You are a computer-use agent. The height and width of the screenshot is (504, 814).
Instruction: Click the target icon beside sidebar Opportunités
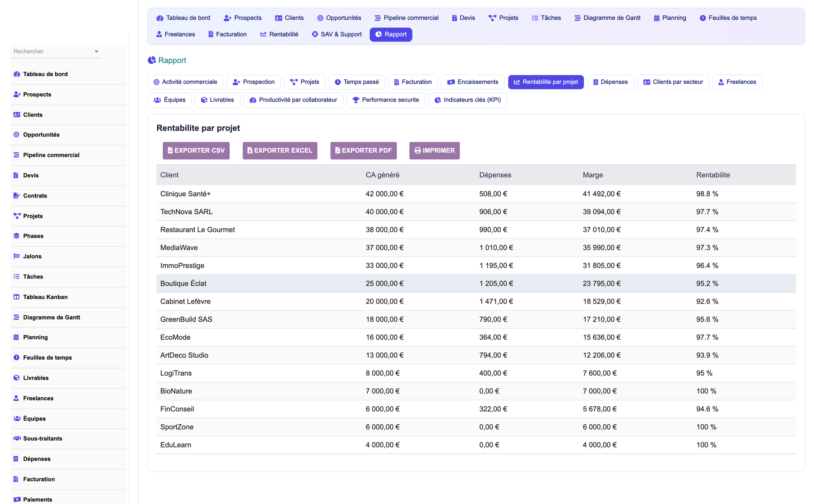tap(16, 135)
